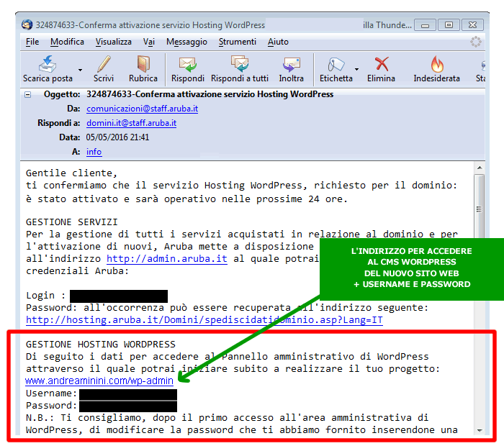504x446 pixels.
Task: Click the domini.it@staff.aruba.it reply address
Action: pos(131,123)
